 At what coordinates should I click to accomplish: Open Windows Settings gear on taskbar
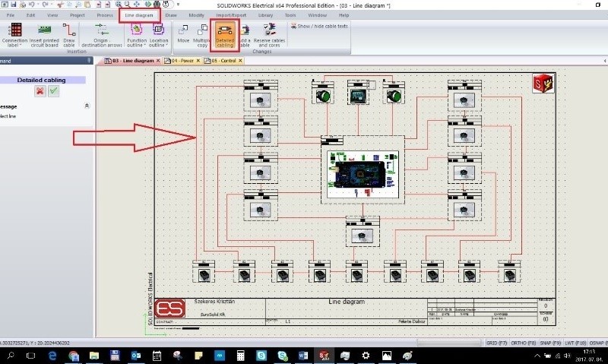click(366, 356)
